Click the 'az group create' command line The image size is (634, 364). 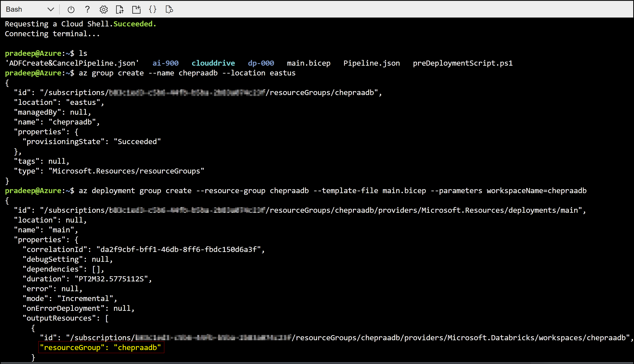[187, 73]
